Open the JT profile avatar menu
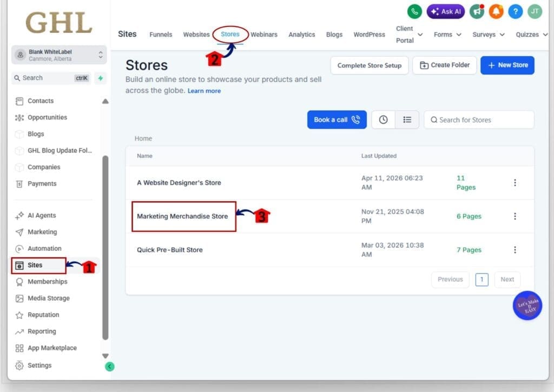The image size is (554, 392). [534, 11]
